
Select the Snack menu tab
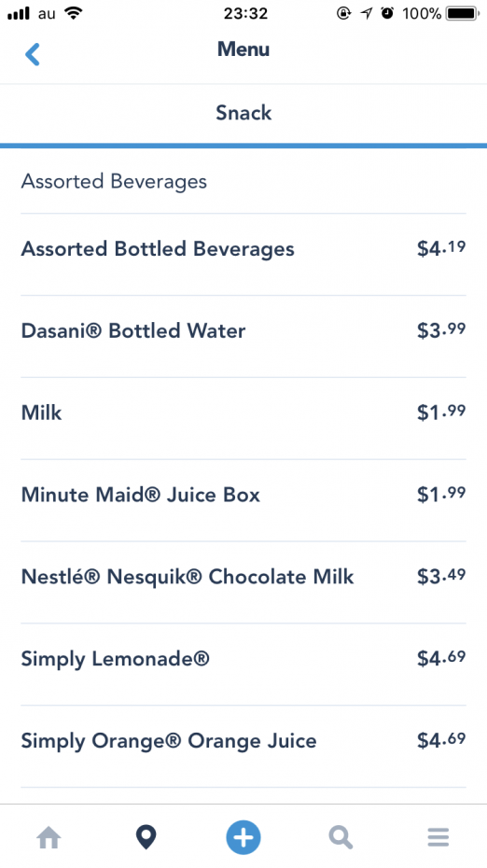[x=243, y=113]
